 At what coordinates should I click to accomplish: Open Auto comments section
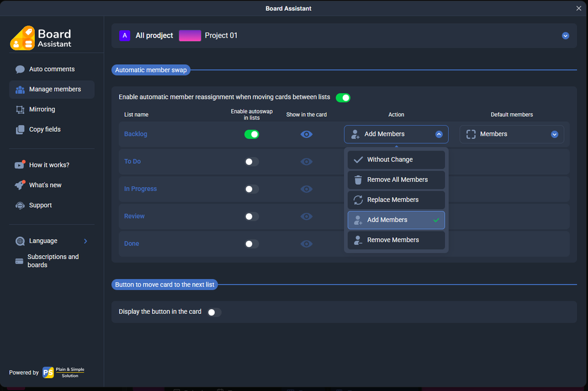point(52,69)
